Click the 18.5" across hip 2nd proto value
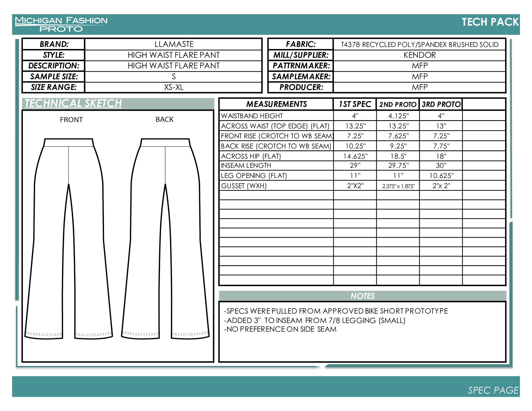The width and height of the screenshot is (532, 411). [398, 156]
